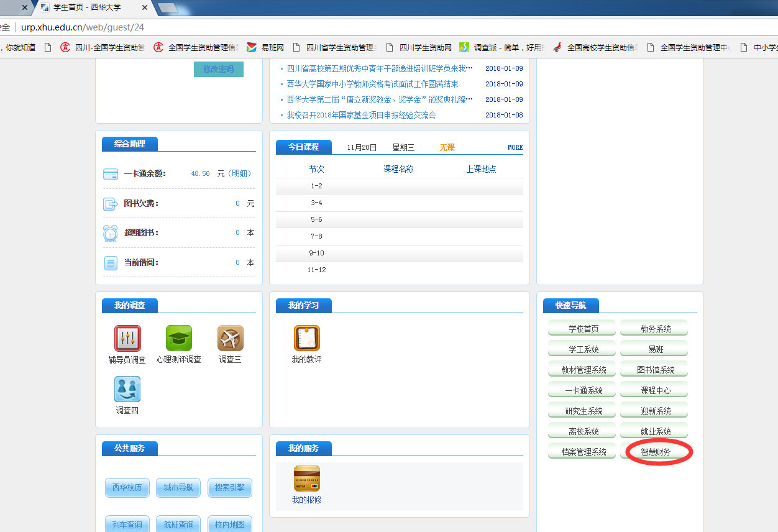Click the 一卡通余额 card icon
The image size is (778, 532).
pos(111,174)
